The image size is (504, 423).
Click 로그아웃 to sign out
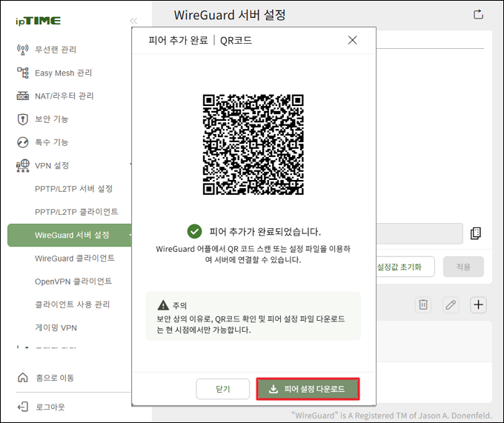tap(50, 407)
